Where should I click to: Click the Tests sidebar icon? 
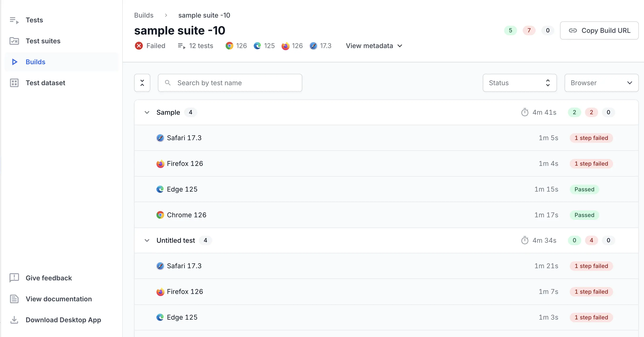click(14, 20)
